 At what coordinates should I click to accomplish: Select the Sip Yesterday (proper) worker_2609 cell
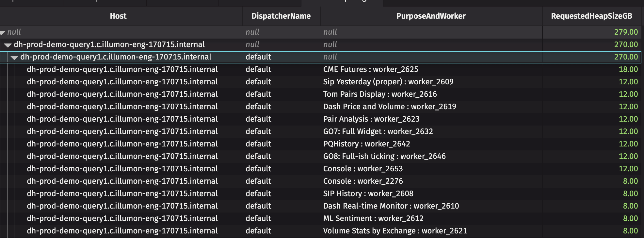click(388, 82)
